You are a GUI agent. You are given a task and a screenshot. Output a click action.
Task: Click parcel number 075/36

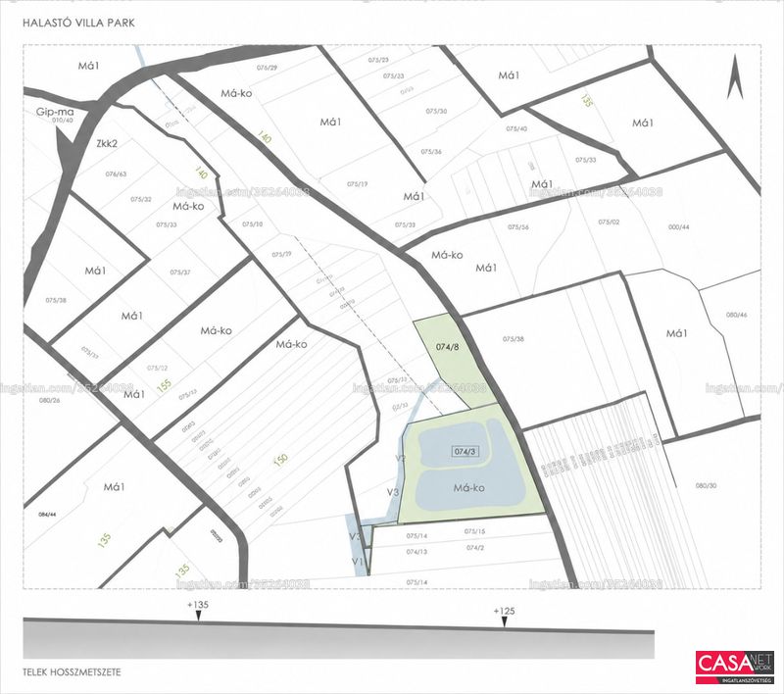(431, 152)
